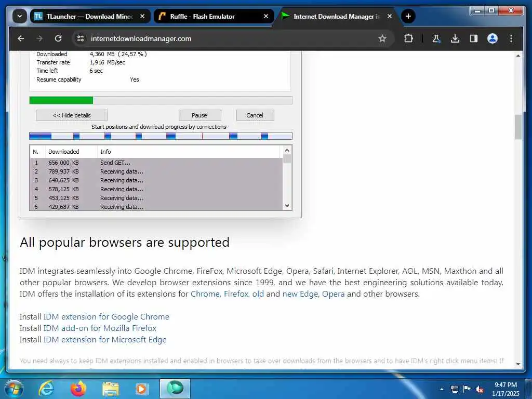Viewport: 532px width, 399px height.
Task: Click the Info column header
Action: pyautogui.click(x=188, y=152)
